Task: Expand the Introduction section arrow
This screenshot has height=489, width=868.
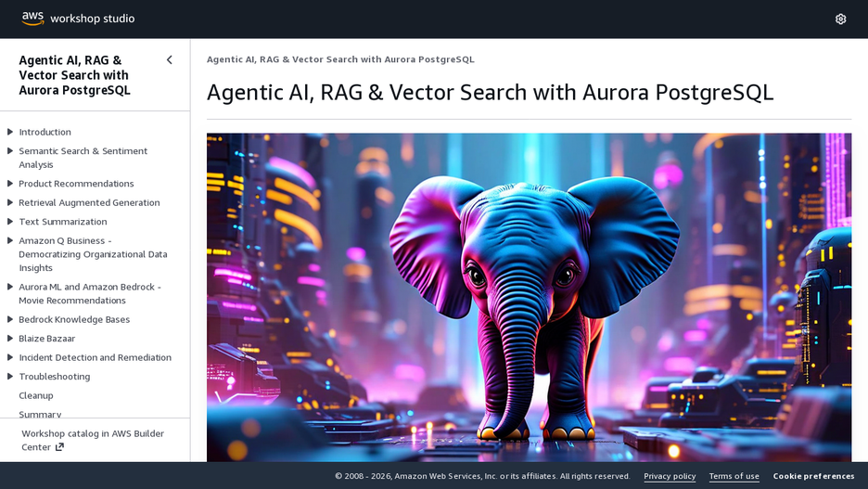Action: pos(10,132)
